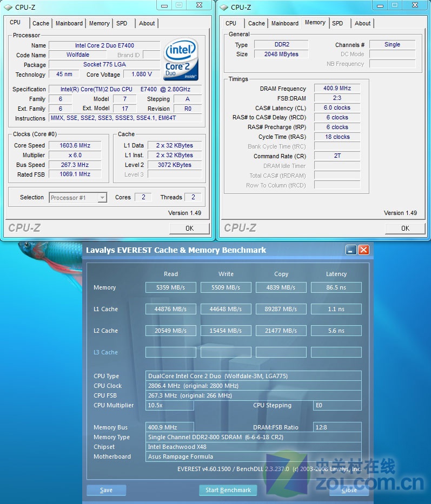This screenshot has width=431, height=504.
Task: Select CPU tab in left CPU-Z window
Action: pyautogui.click(x=15, y=23)
